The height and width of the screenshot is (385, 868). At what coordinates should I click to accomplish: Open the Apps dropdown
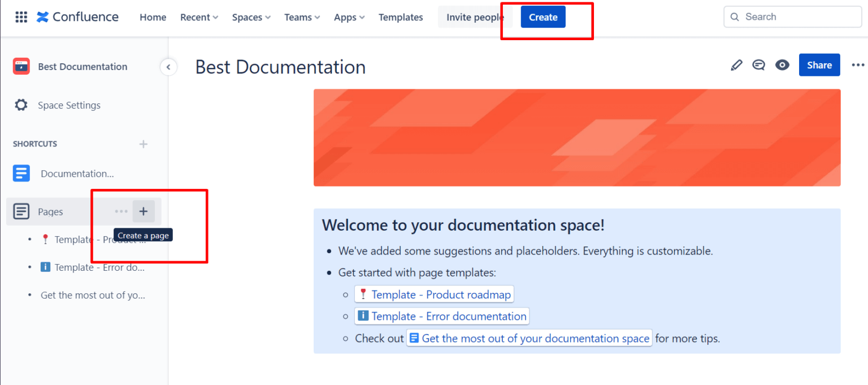348,17
